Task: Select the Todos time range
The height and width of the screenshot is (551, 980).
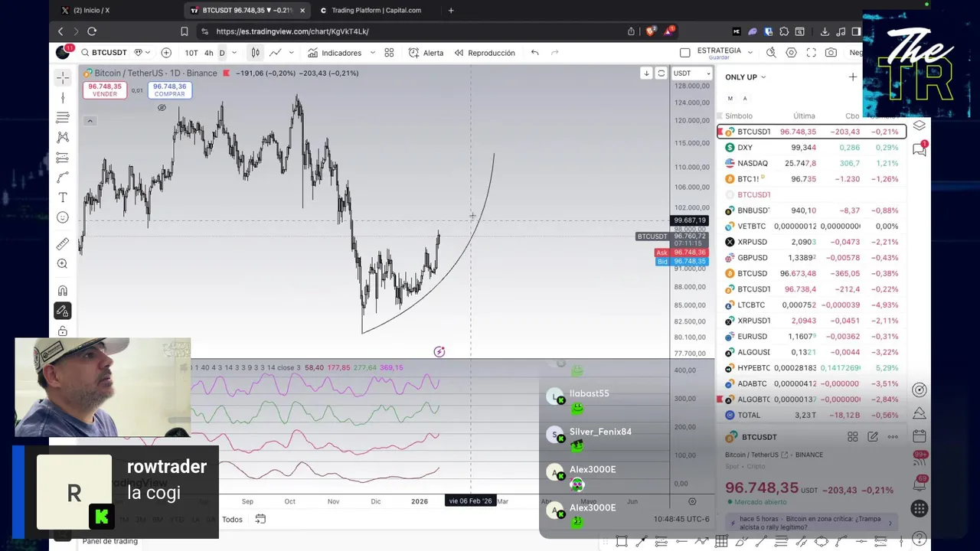Action: [232, 520]
